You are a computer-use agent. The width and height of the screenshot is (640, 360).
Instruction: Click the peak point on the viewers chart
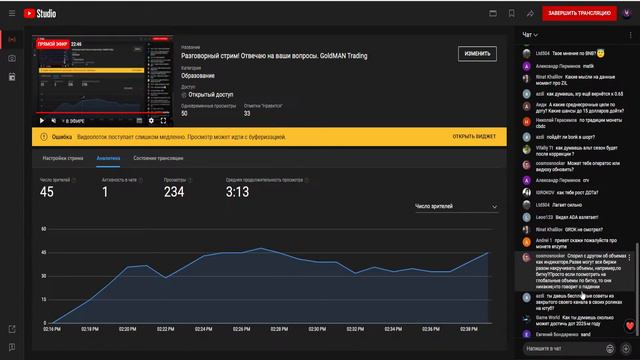[x=261, y=248]
